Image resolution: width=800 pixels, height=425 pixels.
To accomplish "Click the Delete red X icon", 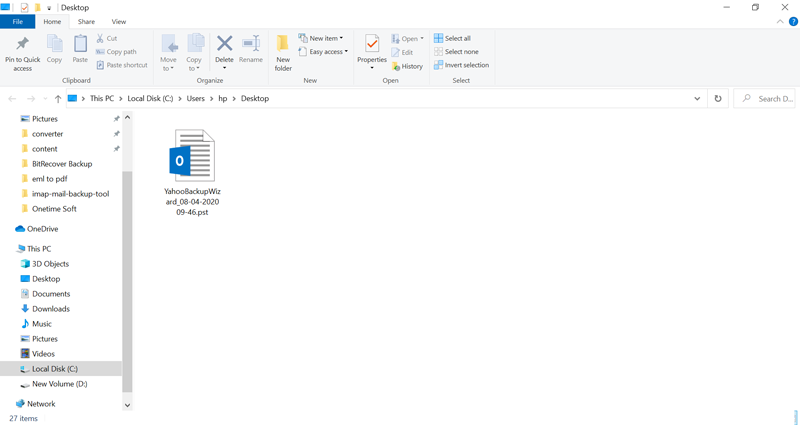I will [224, 43].
